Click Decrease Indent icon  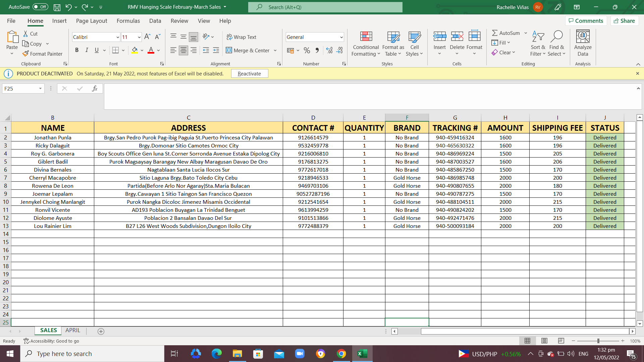click(206, 50)
